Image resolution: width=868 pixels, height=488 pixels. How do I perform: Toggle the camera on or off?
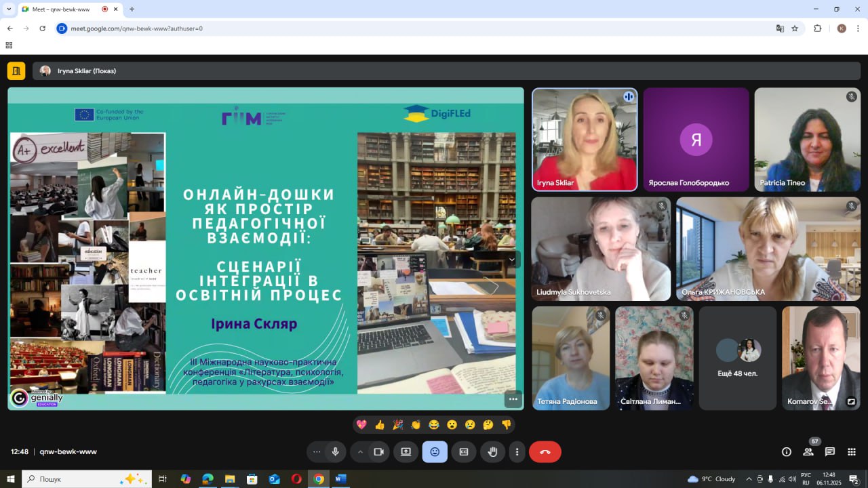(x=379, y=452)
